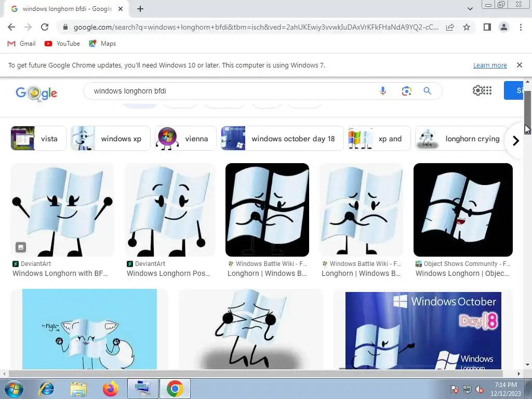Open the crying Longhorn image result

(251, 329)
